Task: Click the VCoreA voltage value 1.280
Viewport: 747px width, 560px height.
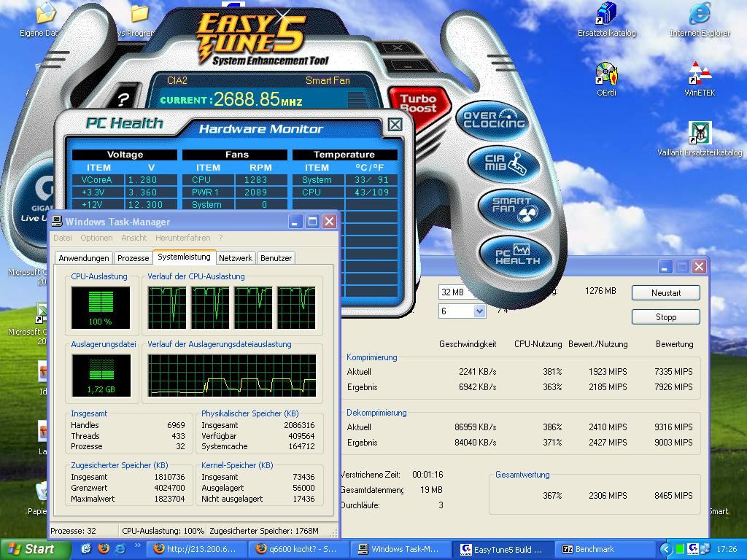Action: (x=142, y=180)
